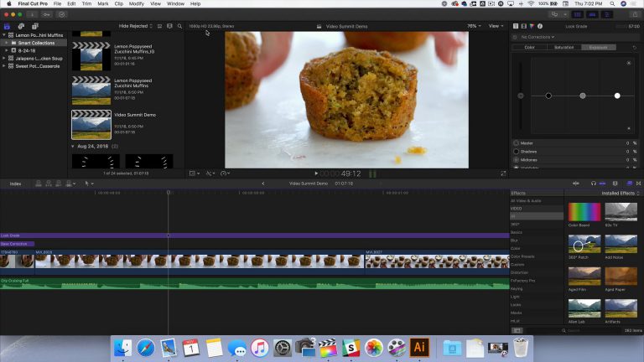This screenshot has height=362, width=644.
Task: Click the Highlights white exposure puck
Action: [x=617, y=96]
